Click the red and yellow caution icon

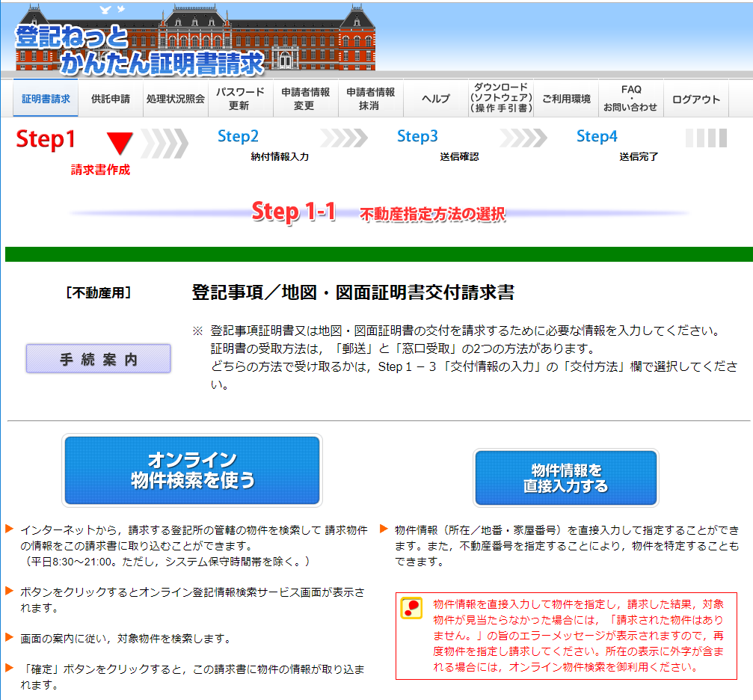coord(411,607)
